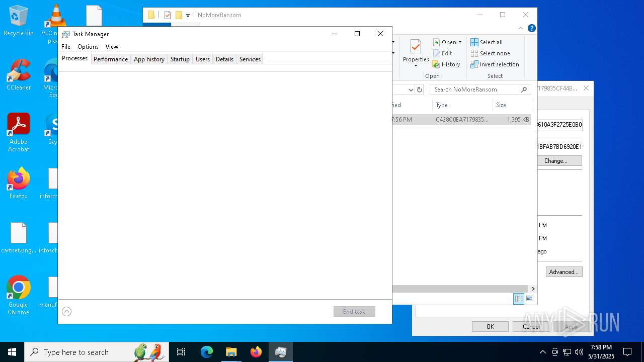Expand the Open button dropdown arrow
644x362 pixels.
pyautogui.click(x=460, y=42)
